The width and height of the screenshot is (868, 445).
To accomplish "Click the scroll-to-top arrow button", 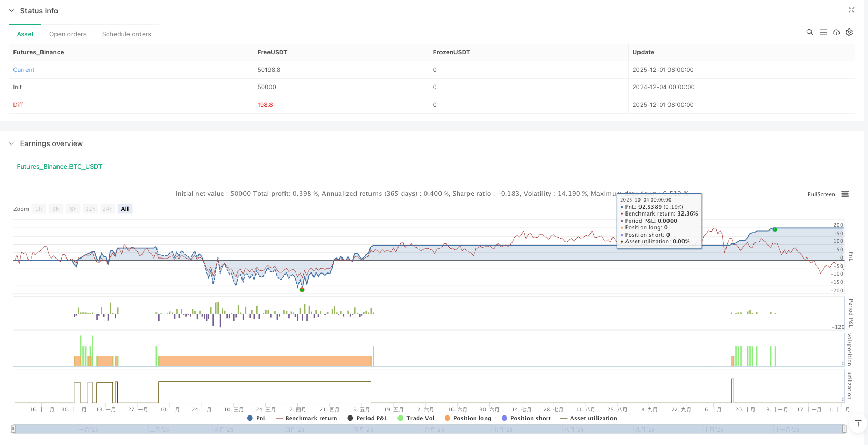I will click(x=858, y=423).
